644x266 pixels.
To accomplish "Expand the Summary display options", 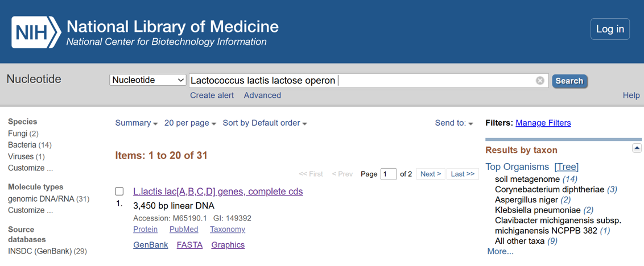I will pyautogui.click(x=137, y=123).
